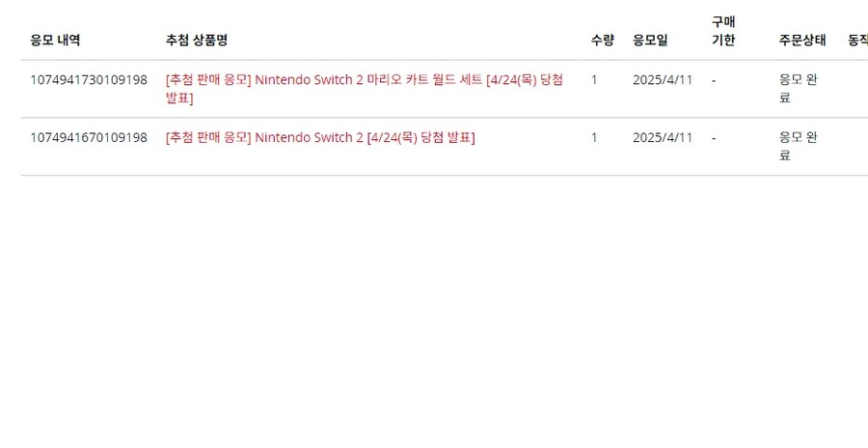Open the Nintendo Switch 2 [4/24(목) 당첨 발표] link
Screen dimensions: 868x448
click(x=320, y=138)
